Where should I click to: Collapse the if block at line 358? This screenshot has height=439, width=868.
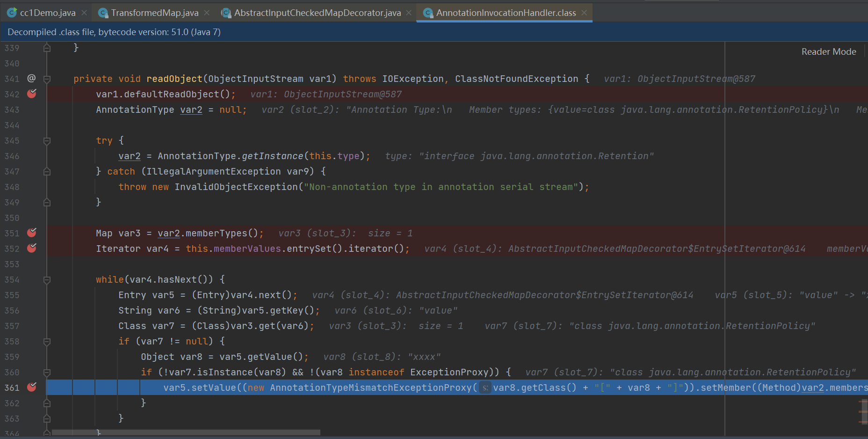point(47,342)
